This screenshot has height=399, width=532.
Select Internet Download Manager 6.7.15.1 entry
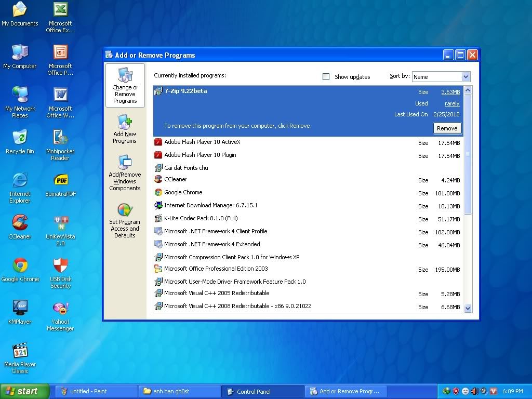pyautogui.click(x=308, y=206)
